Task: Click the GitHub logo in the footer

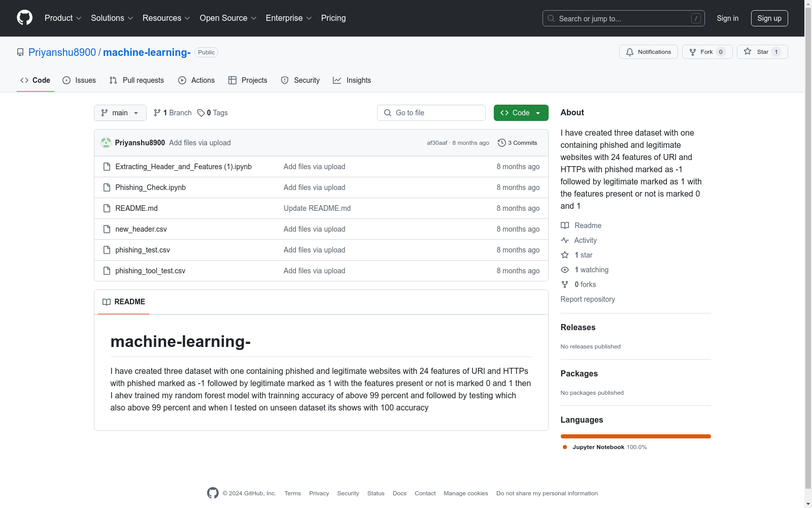Action: pyautogui.click(x=213, y=493)
